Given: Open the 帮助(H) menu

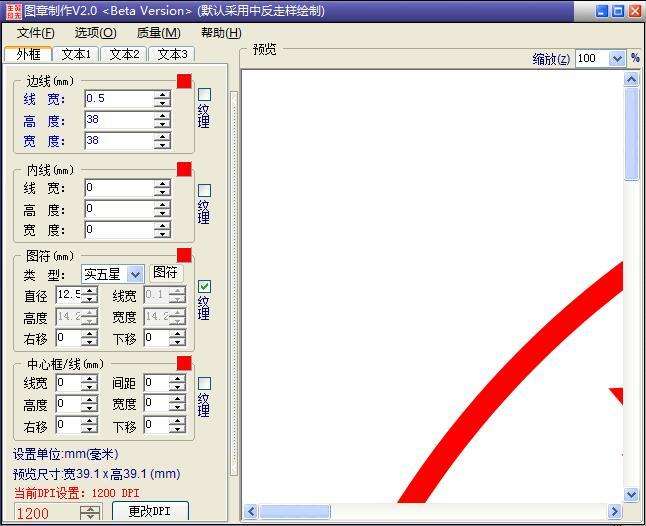Looking at the screenshot, I should pyautogui.click(x=221, y=33).
